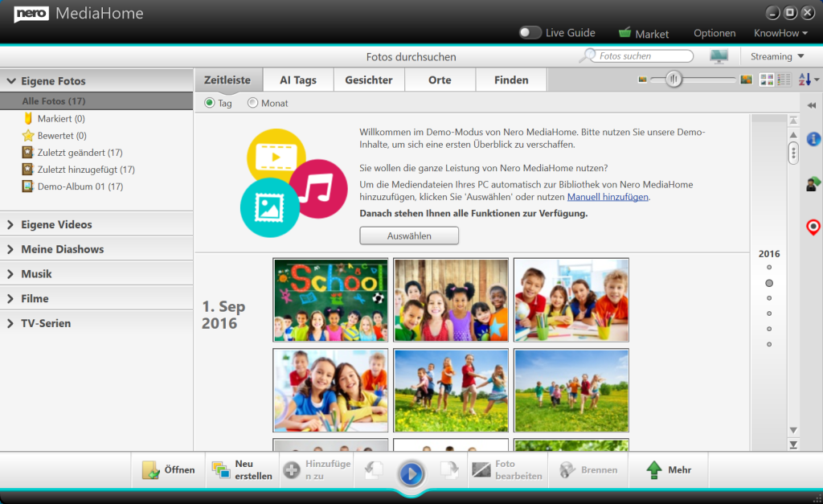
Task: Toggle the Live Guide switch
Action: point(530,33)
